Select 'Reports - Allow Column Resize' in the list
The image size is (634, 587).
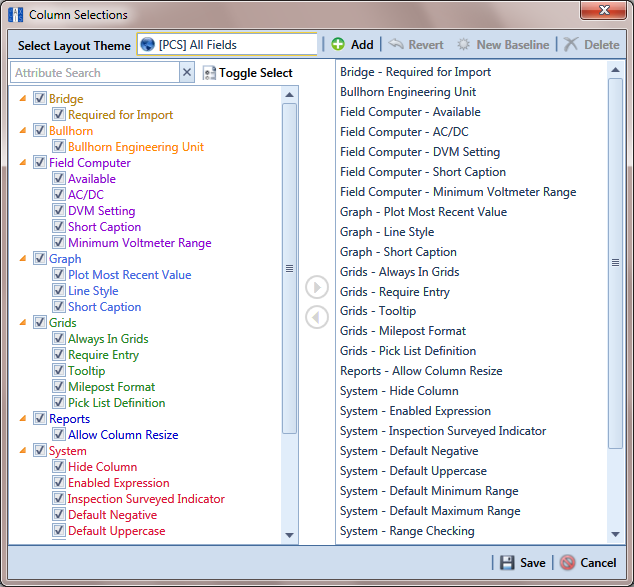coord(421,371)
